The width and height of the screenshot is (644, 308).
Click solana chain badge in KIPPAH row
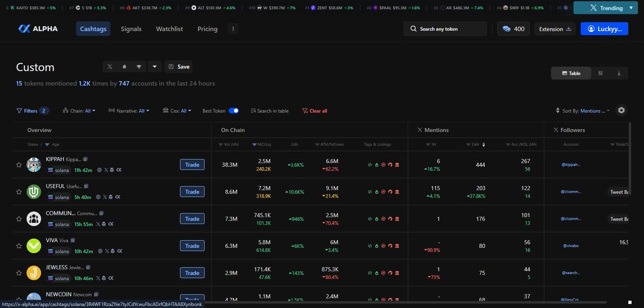pyautogui.click(x=58, y=170)
